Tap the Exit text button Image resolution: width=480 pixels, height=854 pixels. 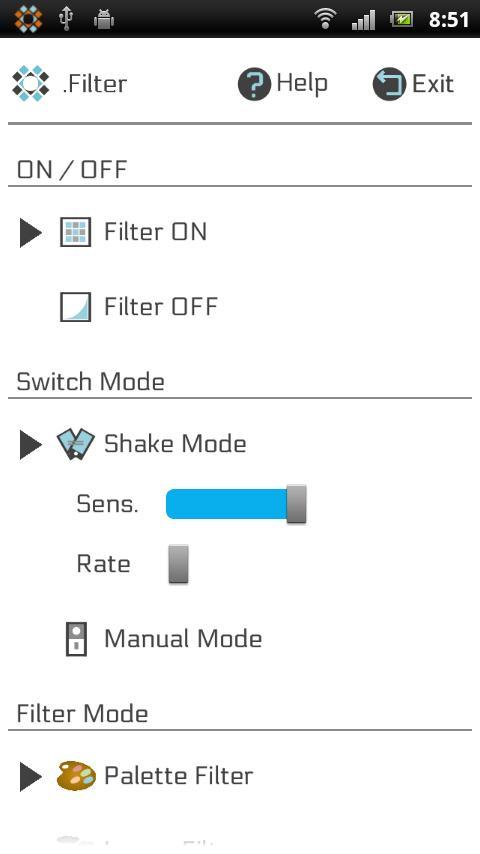tap(433, 84)
